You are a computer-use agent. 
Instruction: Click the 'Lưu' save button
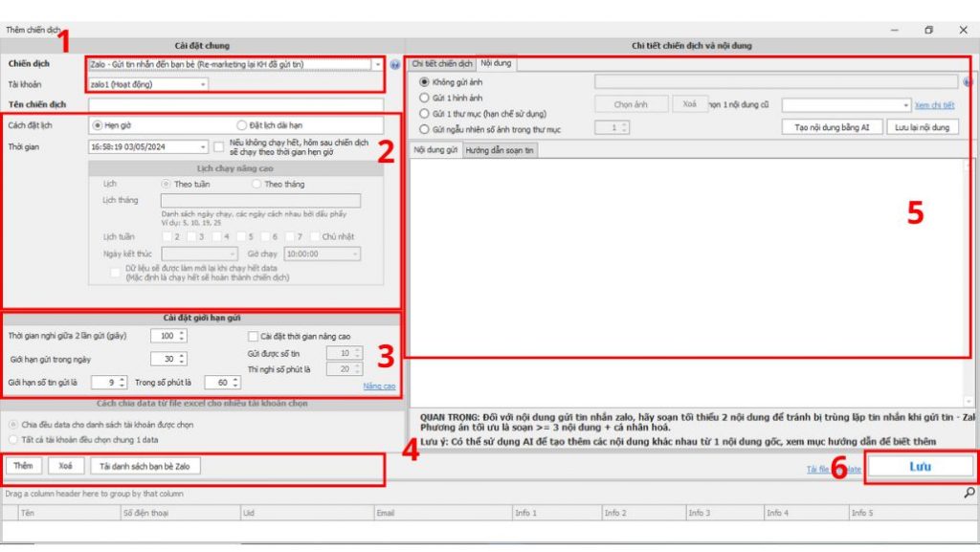point(920,467)
